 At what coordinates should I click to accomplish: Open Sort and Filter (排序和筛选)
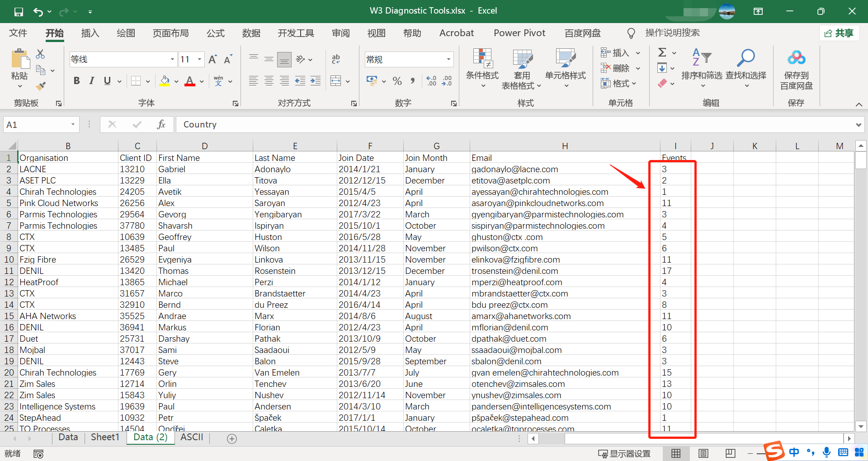point(702,68)
